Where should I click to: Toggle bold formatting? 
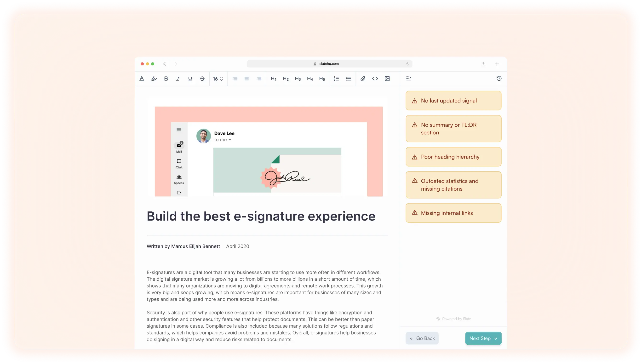[166, 79]
